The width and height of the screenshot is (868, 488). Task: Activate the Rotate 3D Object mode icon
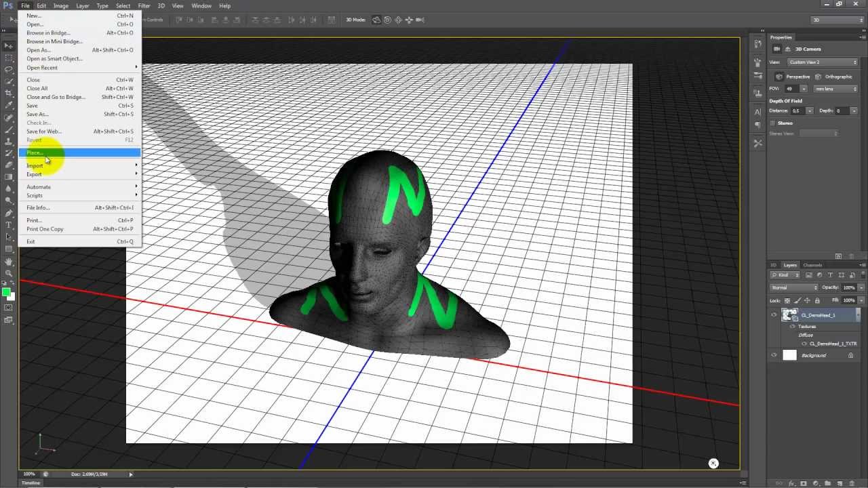click(x=377, y=20)
